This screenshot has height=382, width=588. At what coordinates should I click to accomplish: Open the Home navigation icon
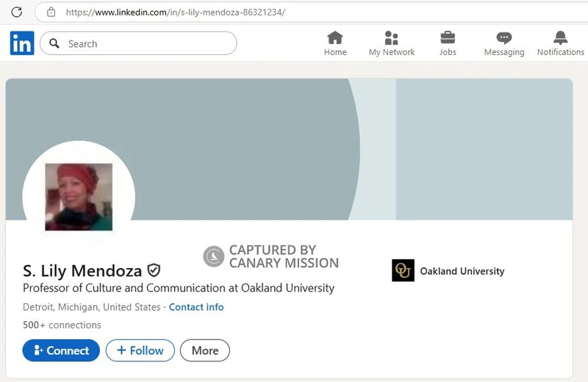coord(335,37)
